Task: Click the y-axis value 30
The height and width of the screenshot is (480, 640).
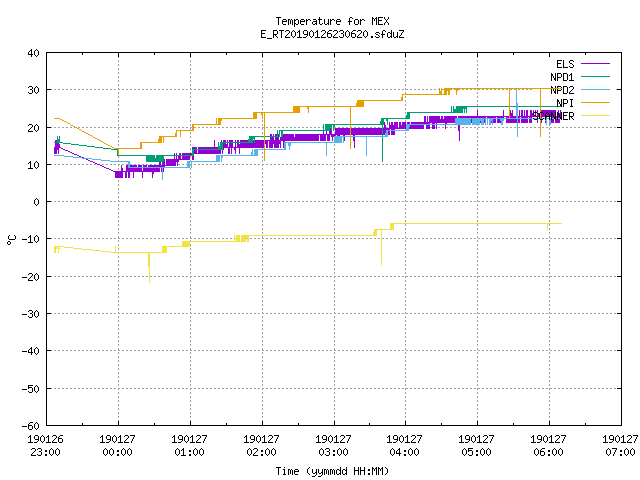Action: [x=33, y=90]
